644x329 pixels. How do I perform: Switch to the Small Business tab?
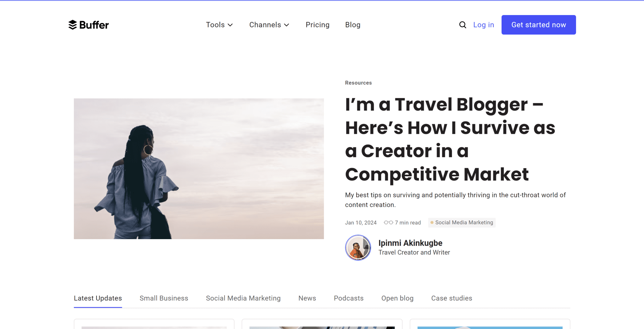click(164, 298)
